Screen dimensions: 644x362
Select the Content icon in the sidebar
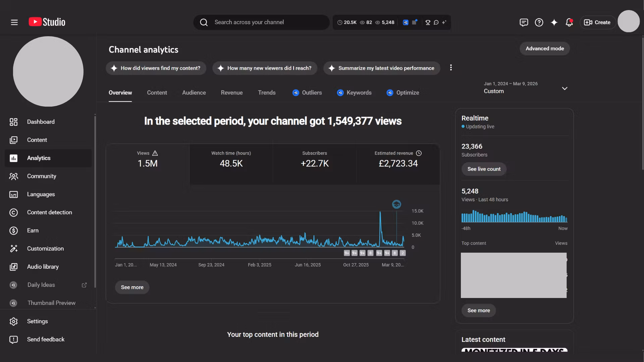point(13,140)
